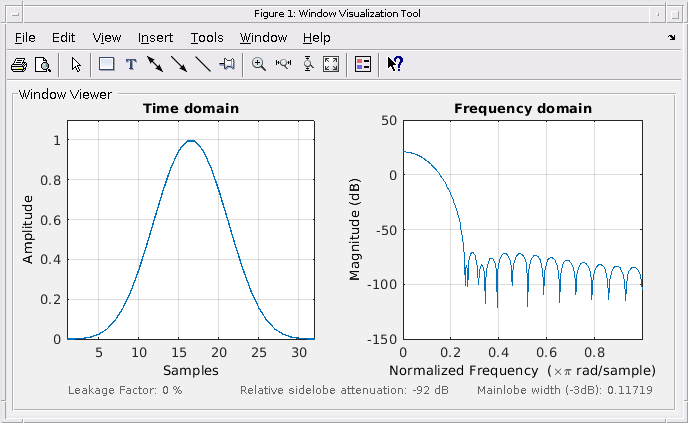Insert text box with T tool
The height and width of the screenshot is (423, 688).
pyautogui.click(x=131, y=65)
